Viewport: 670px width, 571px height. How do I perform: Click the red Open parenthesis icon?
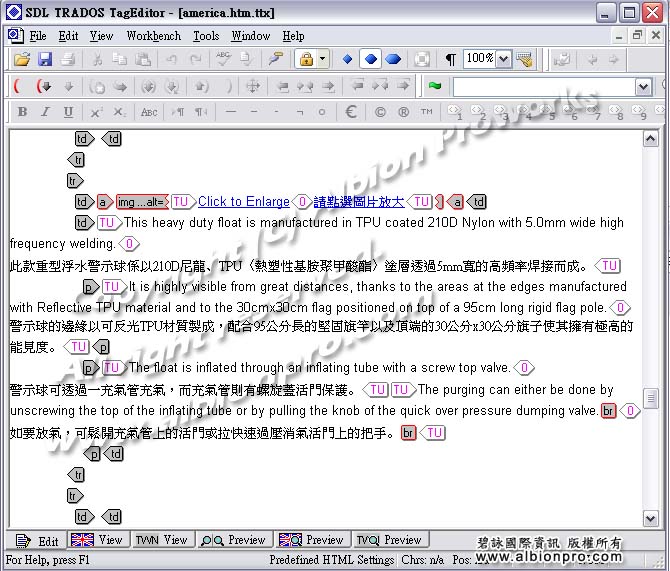tap(17, 86)
